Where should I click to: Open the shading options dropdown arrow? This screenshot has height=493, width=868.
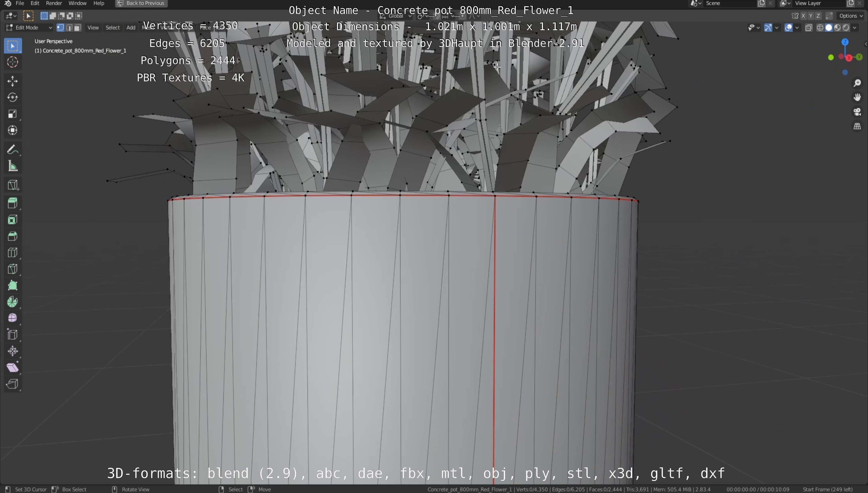point(855,28)
